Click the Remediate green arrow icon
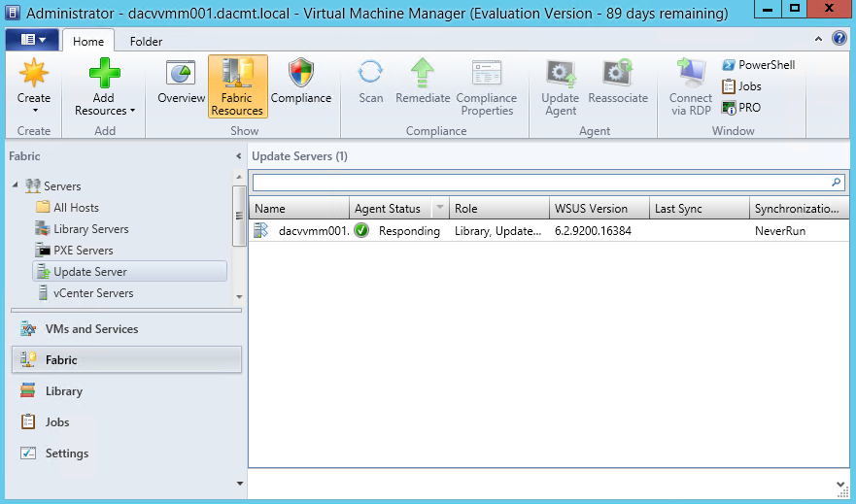 click(x=423, y=73)
